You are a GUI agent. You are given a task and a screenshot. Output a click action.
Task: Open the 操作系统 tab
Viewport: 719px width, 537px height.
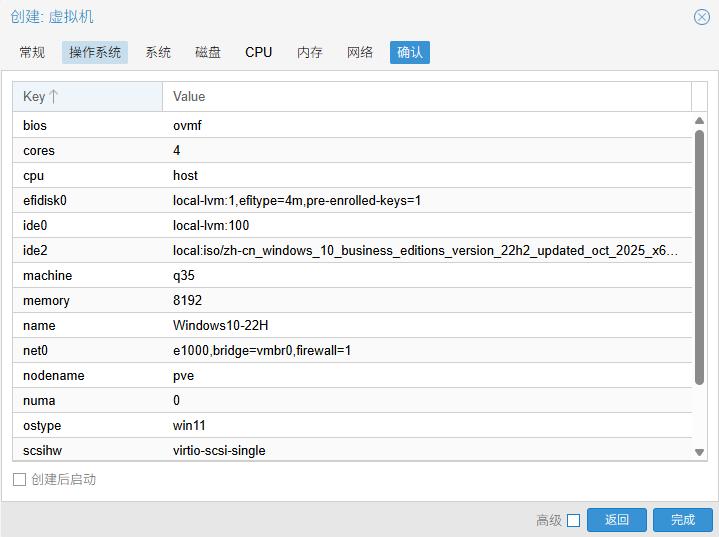pyautogui.click(x=95, y=52)
